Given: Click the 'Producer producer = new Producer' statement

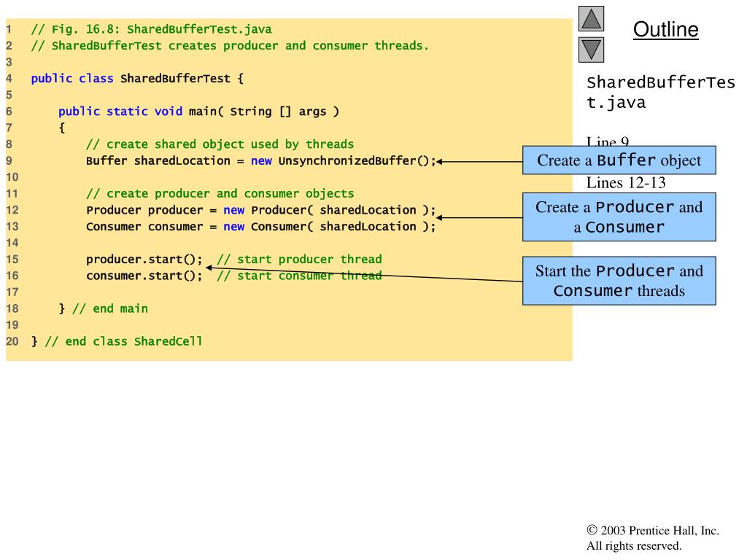Looking at the screenshot, I should pos(260,210).
